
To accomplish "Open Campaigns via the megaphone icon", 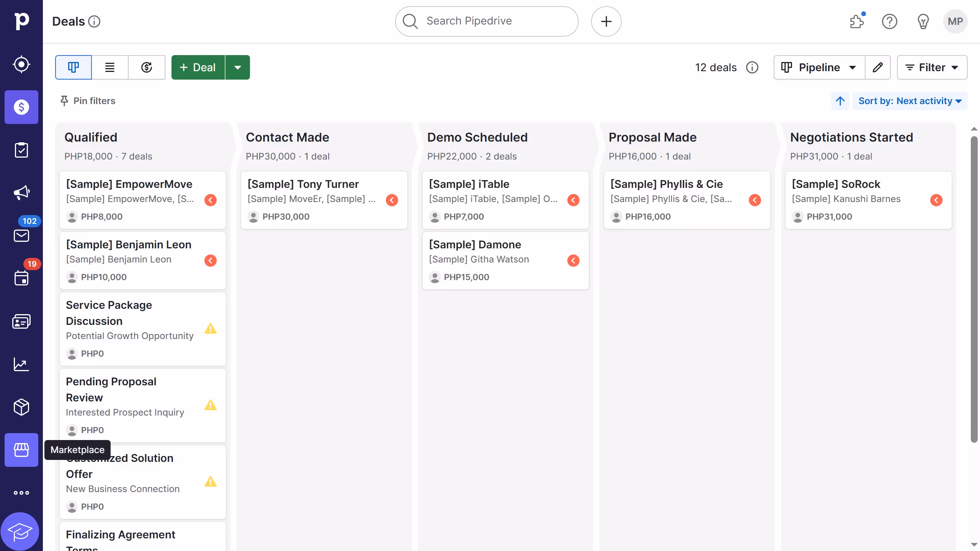I will click(x=21, y=192).
